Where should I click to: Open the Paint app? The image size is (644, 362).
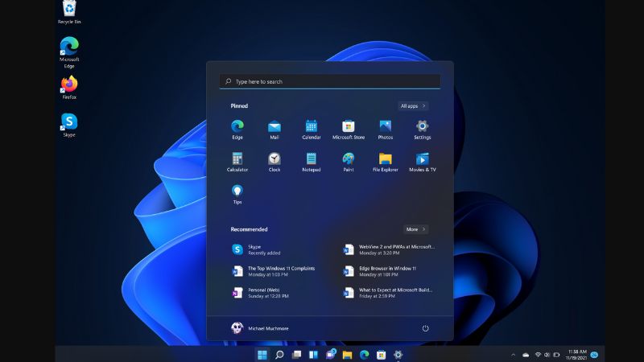349,162
